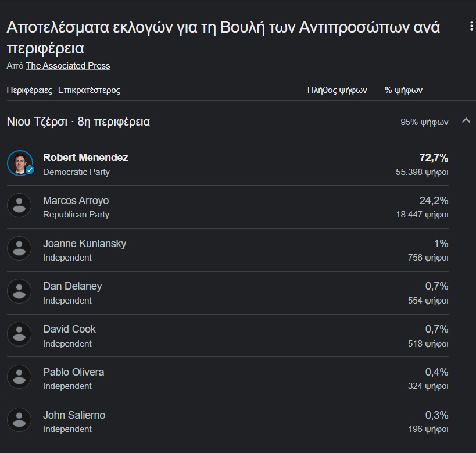This screenshot has width=476, height=453.
Task: Click David Cook's avatar icon
Action: tap(19, 334)
